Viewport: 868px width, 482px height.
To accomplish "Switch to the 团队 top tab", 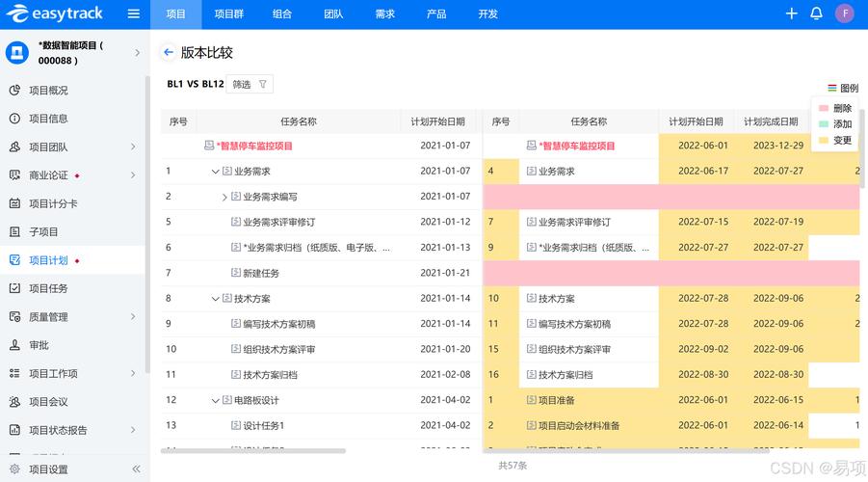I will (x=333, y=13).
